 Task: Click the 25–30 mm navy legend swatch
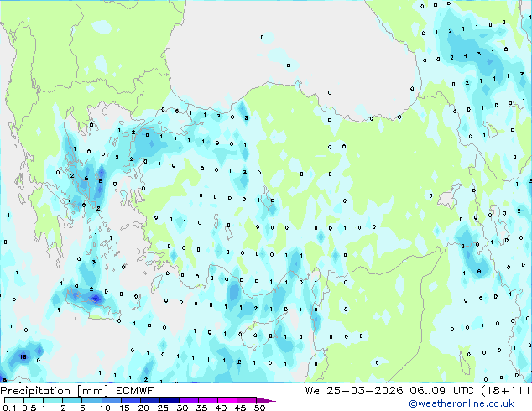point(169,400)
